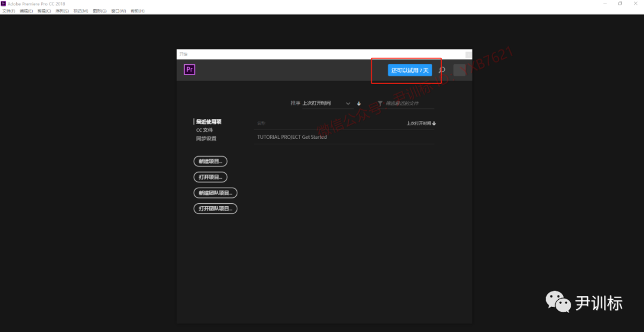Click the Premiere Pro logo in Start dialog
Image resolution: width=644 pixels, height=332 pixels.
pyautogui.click(x=190, y=70)
